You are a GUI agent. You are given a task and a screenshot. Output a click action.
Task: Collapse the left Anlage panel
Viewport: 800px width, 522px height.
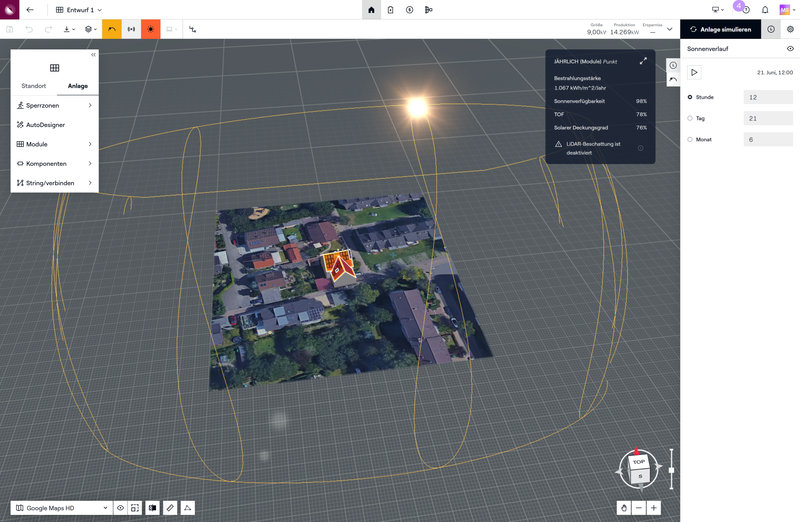coord(93,54)
